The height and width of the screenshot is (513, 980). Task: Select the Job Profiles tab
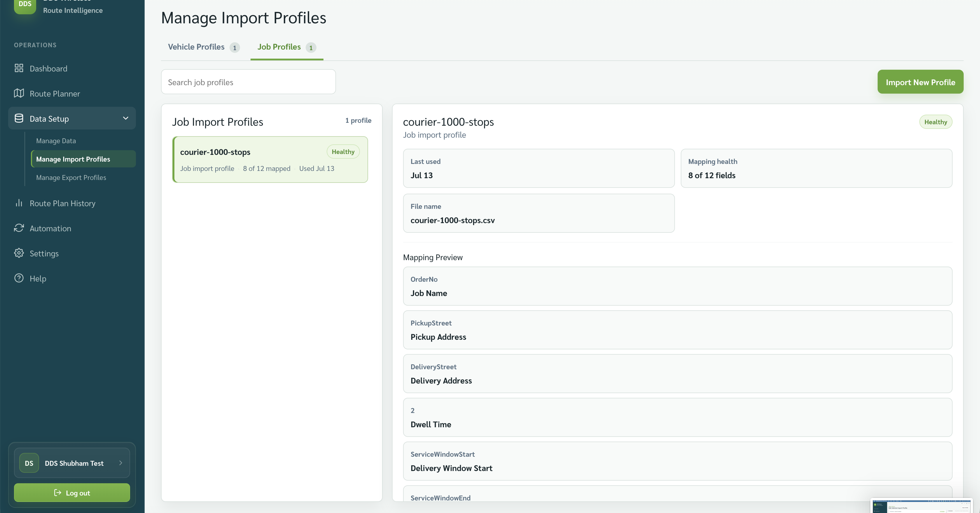coord(286,47)
